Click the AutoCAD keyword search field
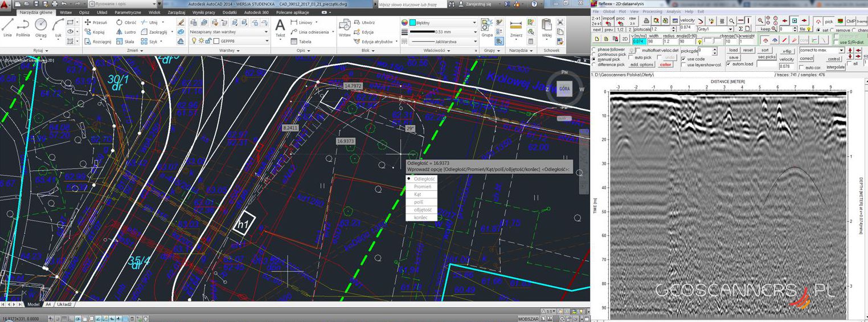The width and height of the screenshot is (868, 322). [x=412, y=4]
